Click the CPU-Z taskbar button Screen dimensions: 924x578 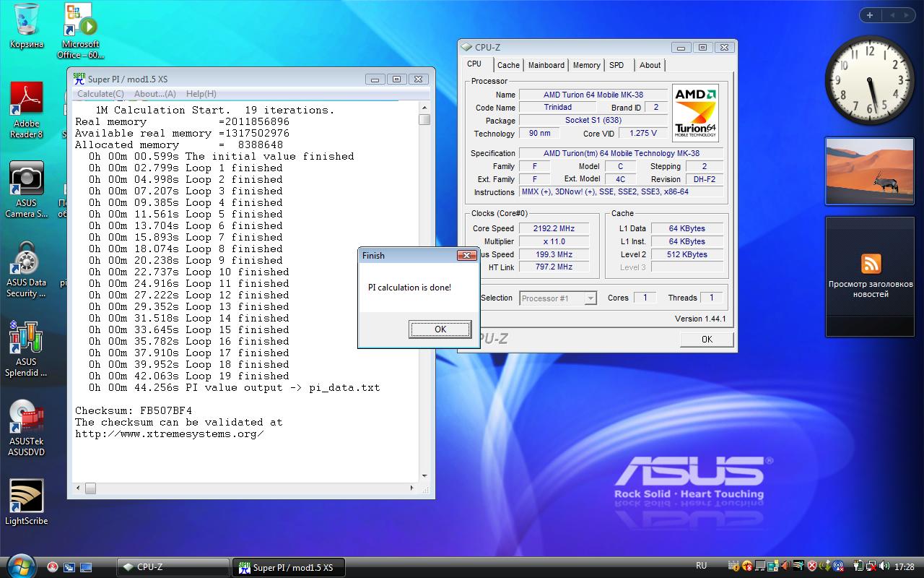tap(173, 567)
